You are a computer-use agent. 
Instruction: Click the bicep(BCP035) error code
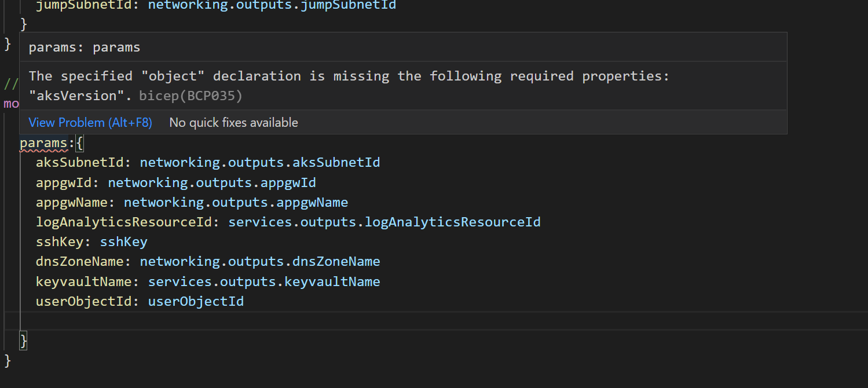pos(191,96)
